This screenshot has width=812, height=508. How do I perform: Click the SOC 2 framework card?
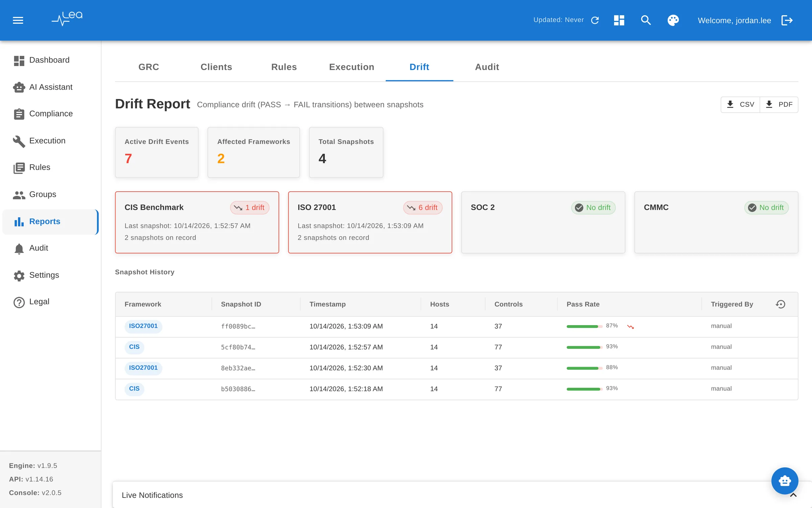point(543,222)
